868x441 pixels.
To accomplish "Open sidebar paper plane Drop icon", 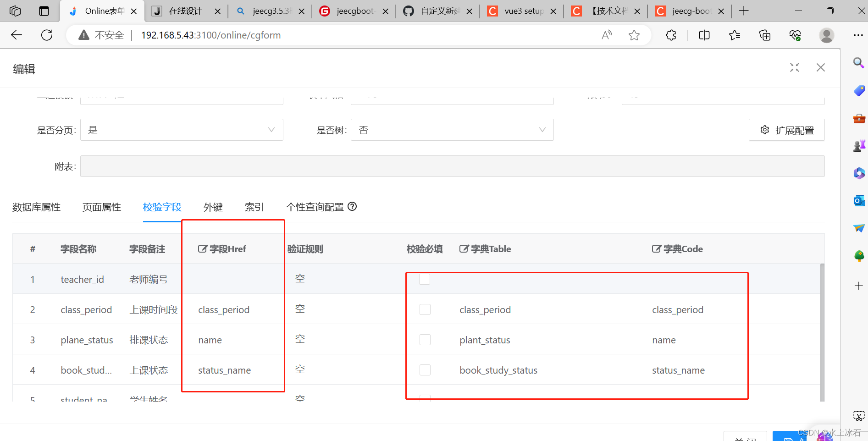I will [x=859, y=228].
